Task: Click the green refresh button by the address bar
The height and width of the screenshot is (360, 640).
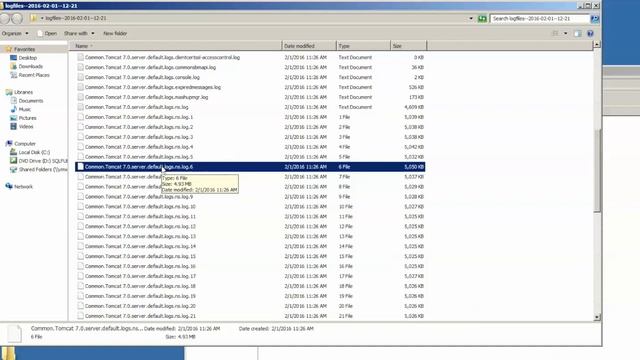Action: (482, 19)
